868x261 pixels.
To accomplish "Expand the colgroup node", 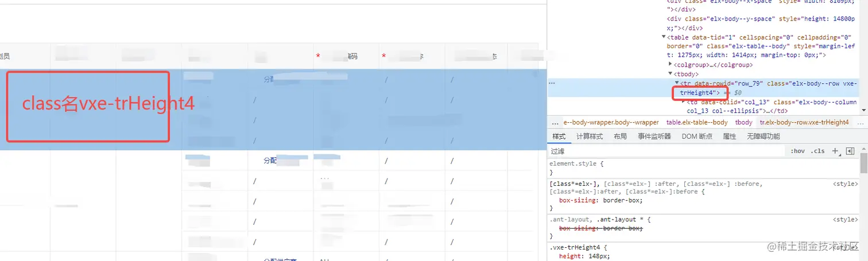I will click(671, 64).
